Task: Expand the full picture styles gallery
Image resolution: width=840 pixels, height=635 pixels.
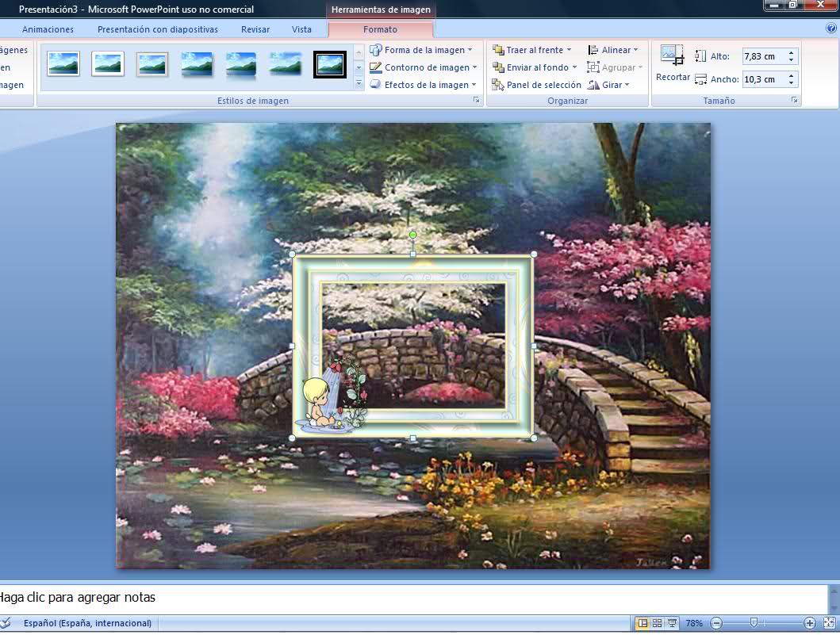Action: point(359,83)
